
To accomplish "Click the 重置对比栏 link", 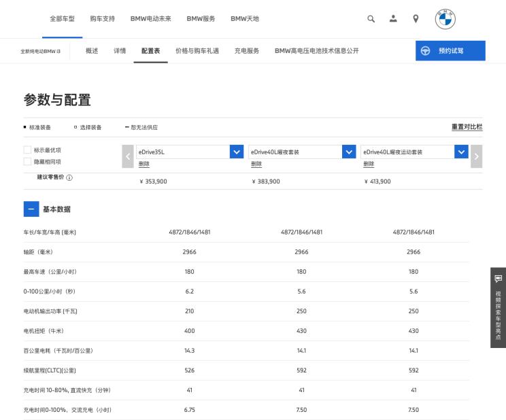I will coord(467,127).
